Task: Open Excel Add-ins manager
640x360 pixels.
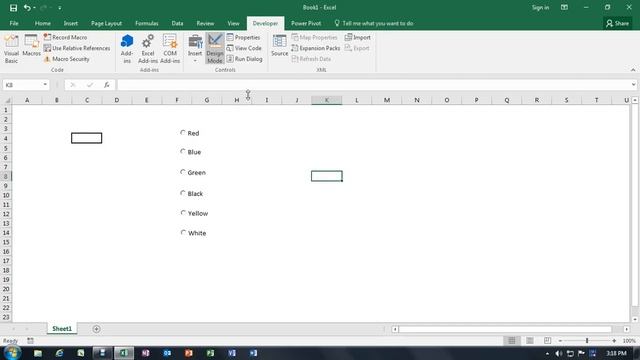Action: tap(148, 49)
